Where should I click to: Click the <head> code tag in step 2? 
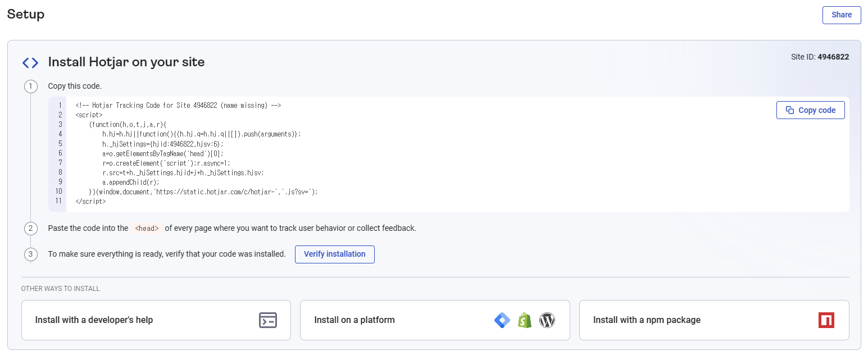pyautogui.click(x=147, y=229)
